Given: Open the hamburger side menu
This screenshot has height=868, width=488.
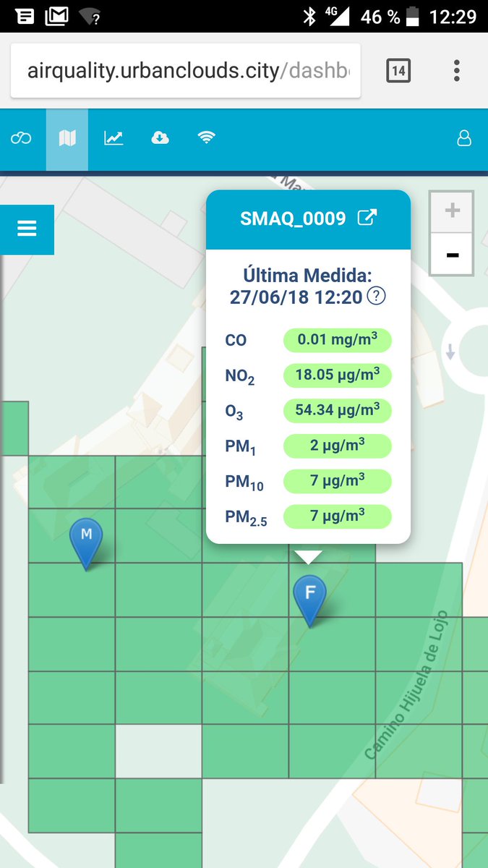Looking at the screenshot, I should click(27, 229).
